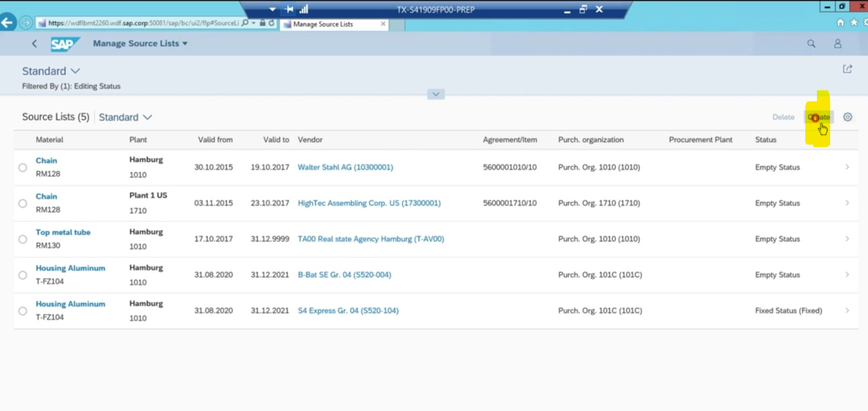Open HighTec Assembling Corp. US vendor link
This screenshot has height=411, width=868.
pyautogui.click(x=369, y=203)
